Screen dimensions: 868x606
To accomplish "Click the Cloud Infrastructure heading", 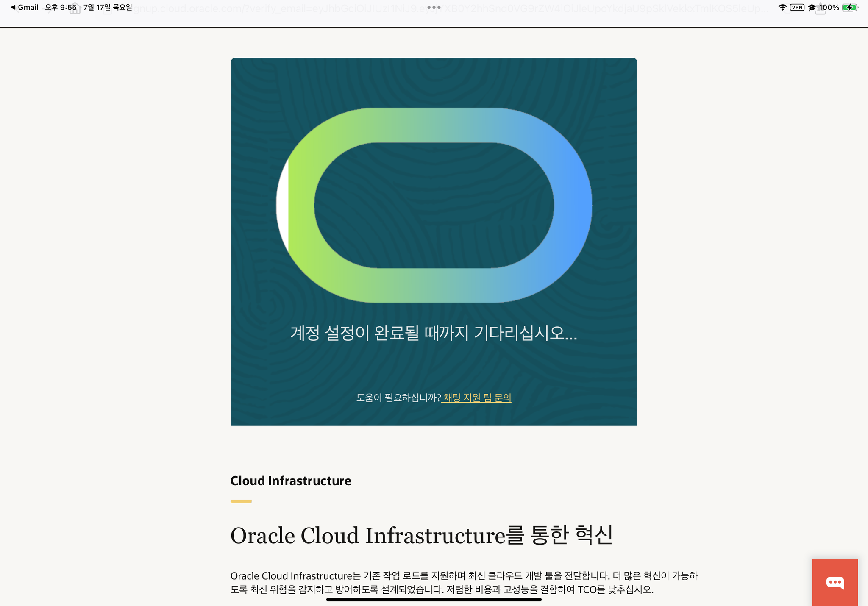I will click(291, 481).
